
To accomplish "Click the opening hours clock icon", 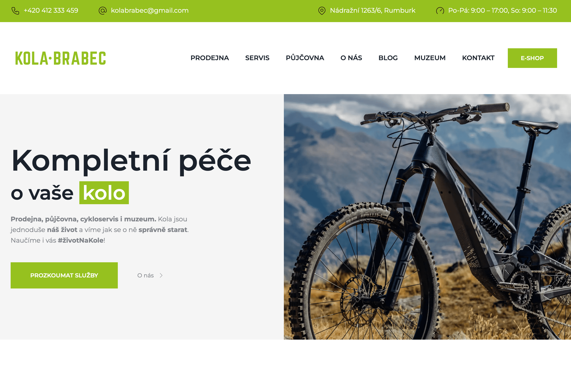I will pyautogui.click(x=440, y=11).
